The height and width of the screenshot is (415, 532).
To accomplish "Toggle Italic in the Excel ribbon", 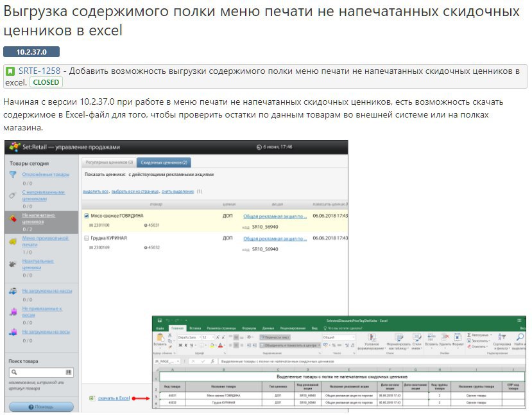I will tap(186, 346).
